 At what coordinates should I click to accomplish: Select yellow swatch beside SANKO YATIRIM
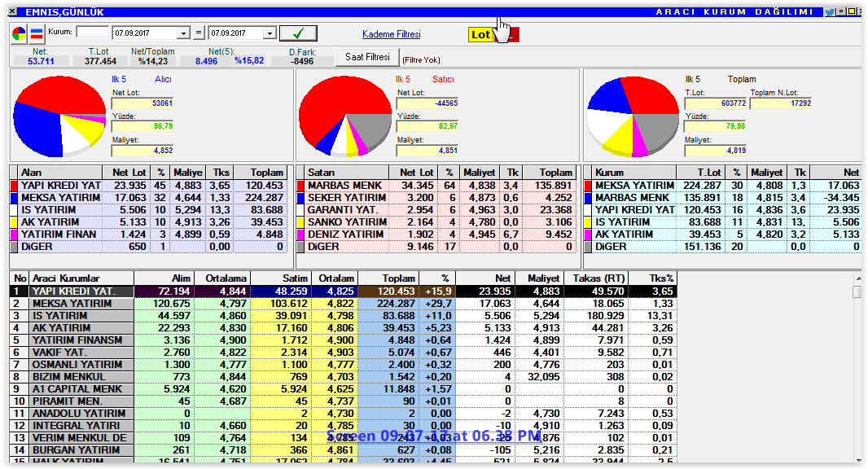(300, 222)
